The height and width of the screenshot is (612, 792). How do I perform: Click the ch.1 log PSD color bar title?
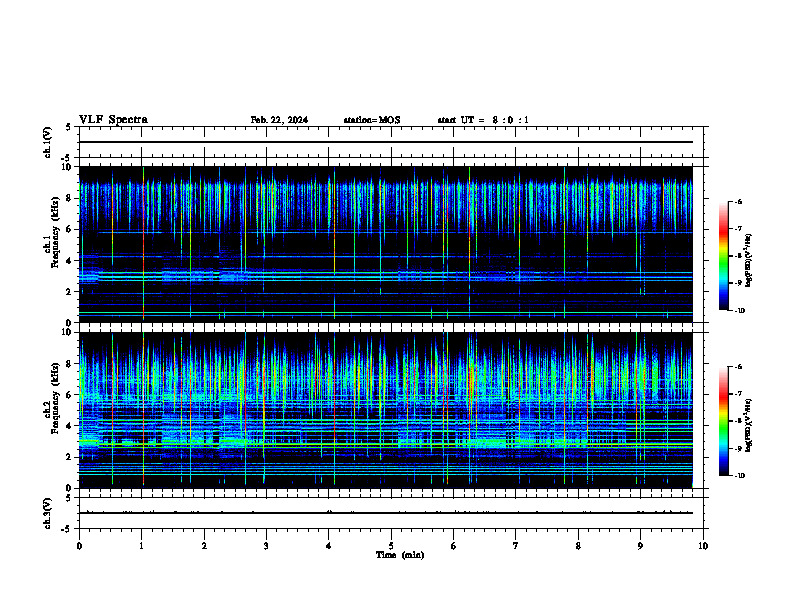tap(749, 260)
